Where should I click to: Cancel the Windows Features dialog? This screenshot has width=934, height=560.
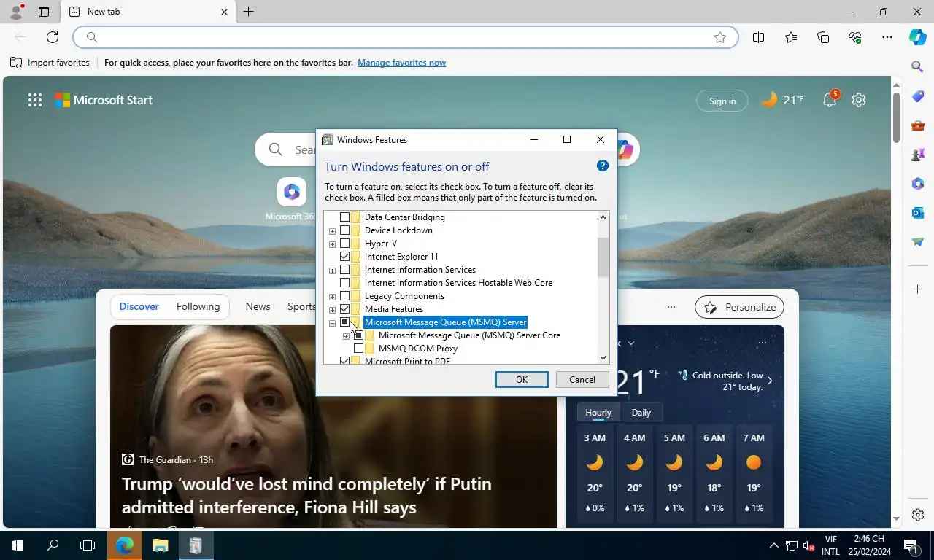pyautogui.click(x=582, y=379)
